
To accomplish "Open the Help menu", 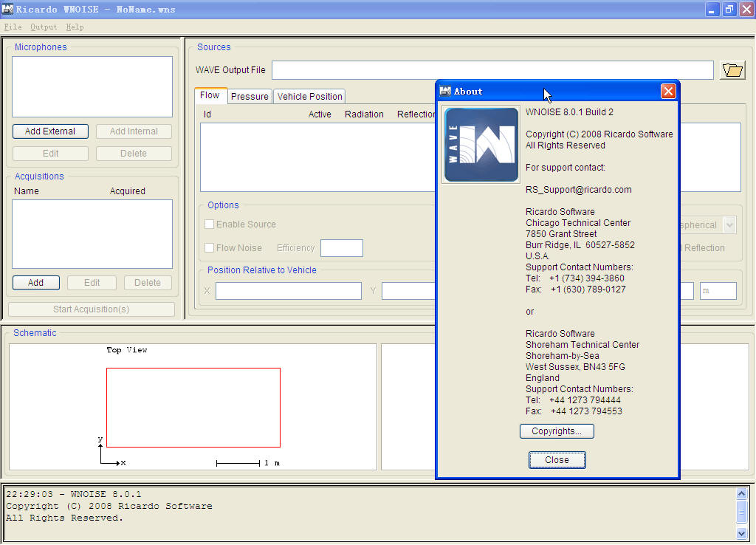I will coord(75,27).
